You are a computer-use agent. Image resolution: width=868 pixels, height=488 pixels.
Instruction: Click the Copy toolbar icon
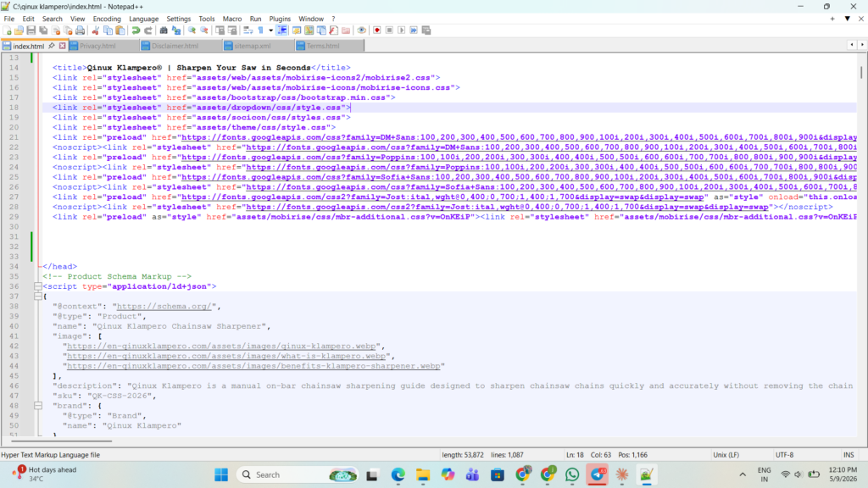pos(108,30)
